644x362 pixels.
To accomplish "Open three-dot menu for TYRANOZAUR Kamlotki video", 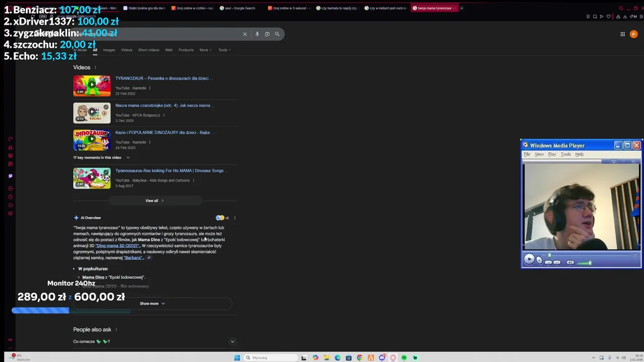I will (149, 88).
